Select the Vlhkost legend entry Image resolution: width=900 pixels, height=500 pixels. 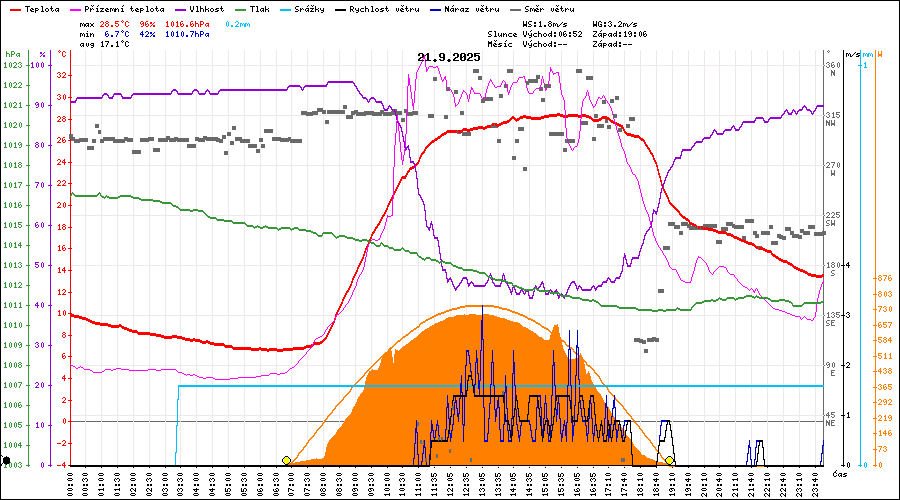tap(200, 9)
